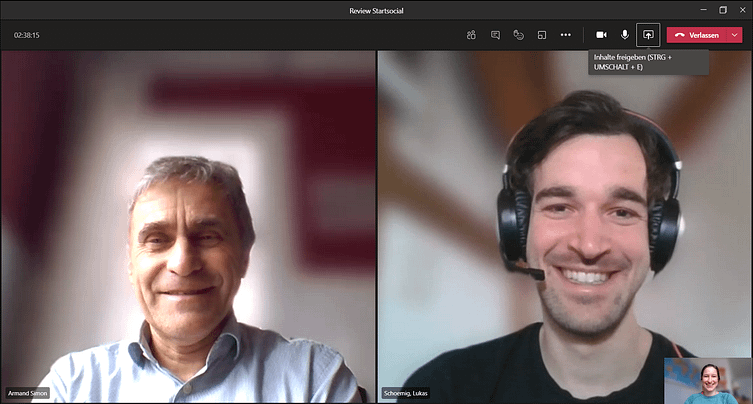This screenshot has width=753, height=404.
Task: Maximize the meeting window
Action: (x=722, y=10)
